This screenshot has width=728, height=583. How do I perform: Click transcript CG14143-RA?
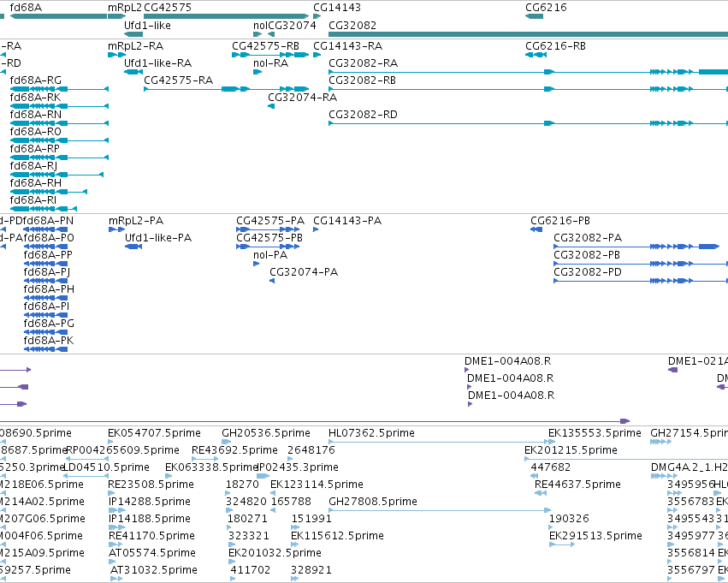317,55
